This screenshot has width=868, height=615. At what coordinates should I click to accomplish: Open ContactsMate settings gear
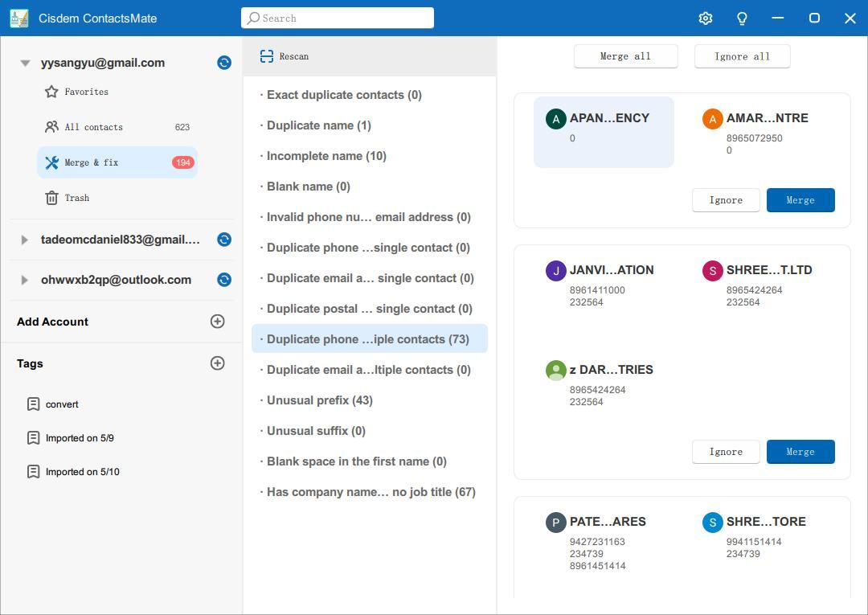point(705,18)
